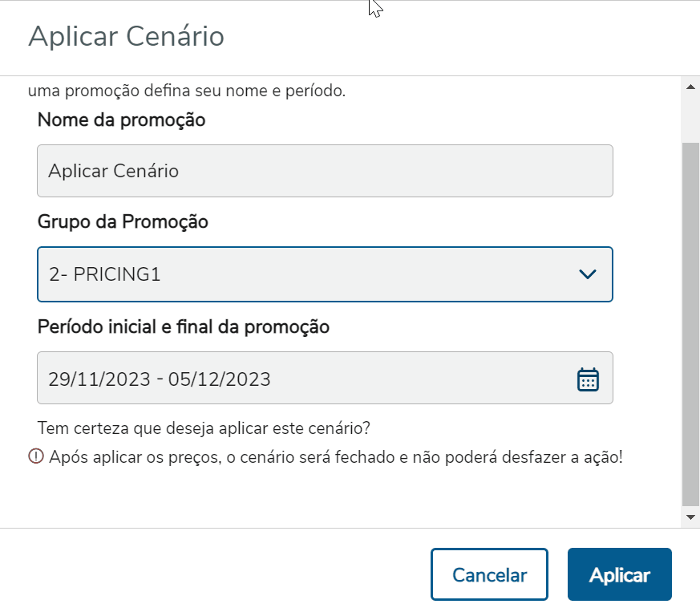Click the end date 05/12/2023

pyautogui.click(x=218, y=379)
